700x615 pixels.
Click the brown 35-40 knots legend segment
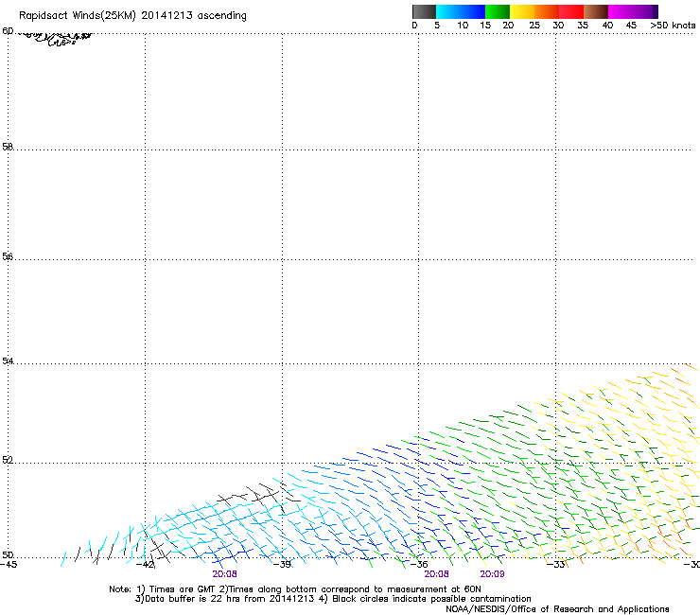596,11
